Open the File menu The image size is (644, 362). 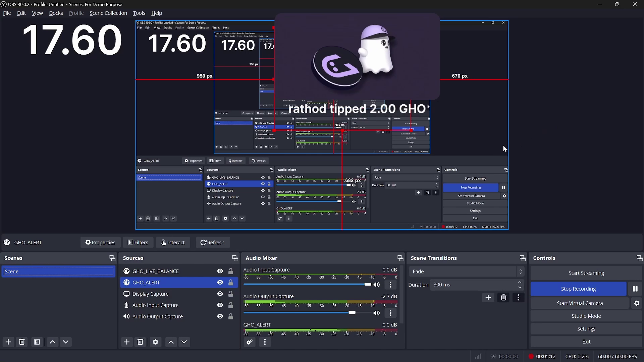7,13
